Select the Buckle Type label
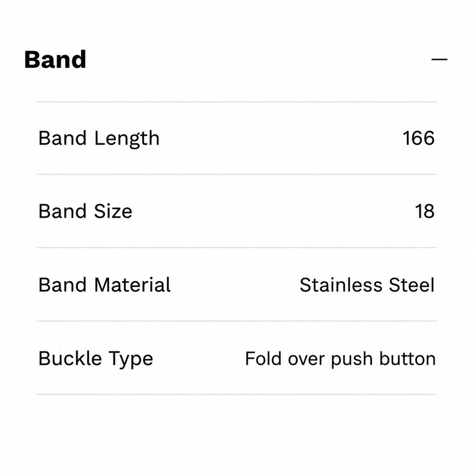 (96, 359)
